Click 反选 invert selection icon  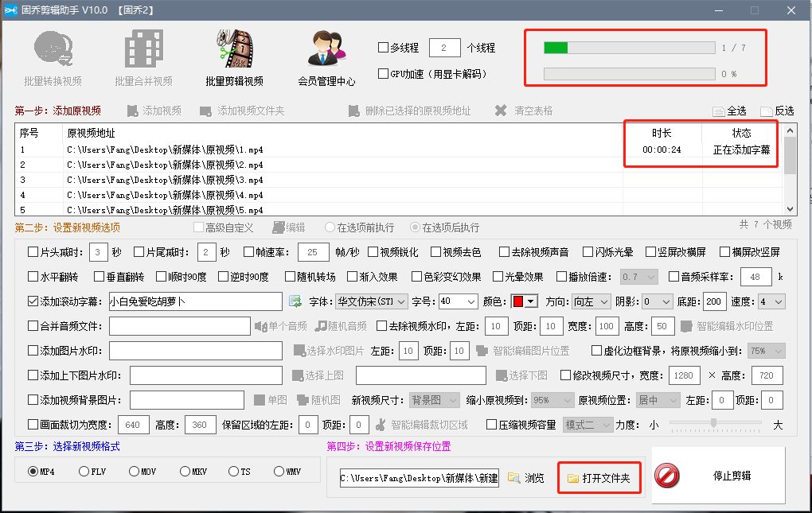click(x=767, y=111)
